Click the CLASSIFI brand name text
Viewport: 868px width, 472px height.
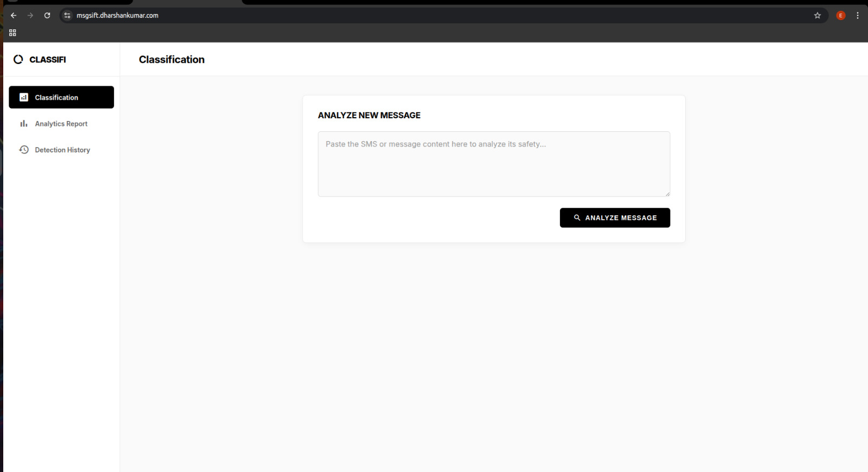[48, 60]
